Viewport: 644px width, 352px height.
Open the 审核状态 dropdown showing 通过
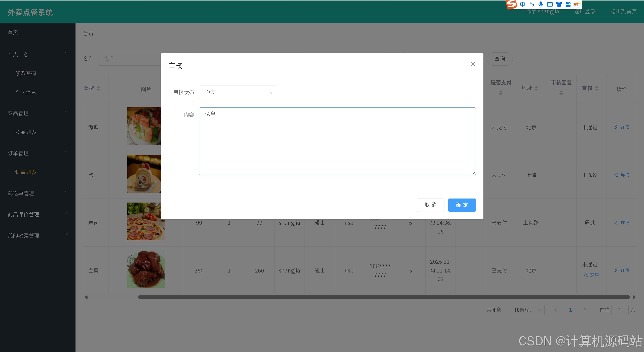[x=238, y=92]
